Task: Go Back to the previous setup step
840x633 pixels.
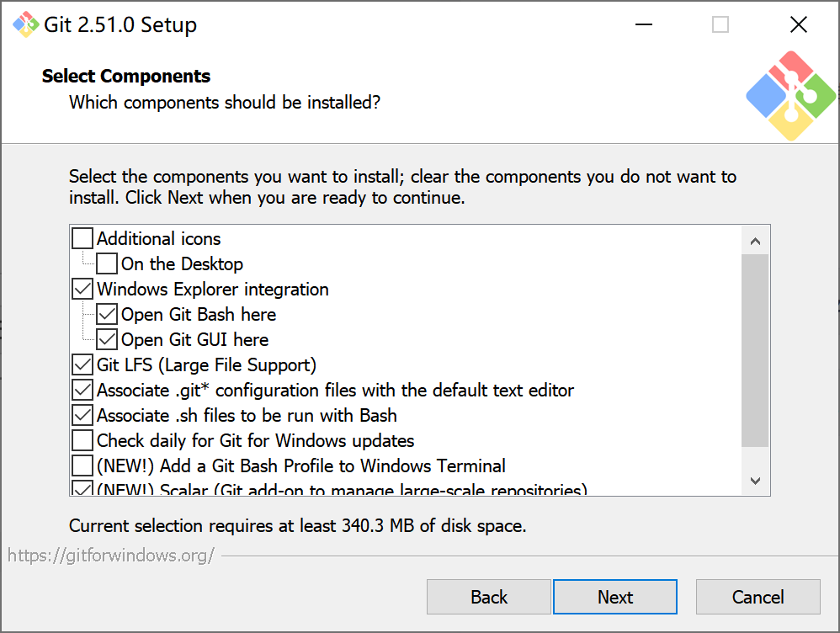Action: click(489, 597)
